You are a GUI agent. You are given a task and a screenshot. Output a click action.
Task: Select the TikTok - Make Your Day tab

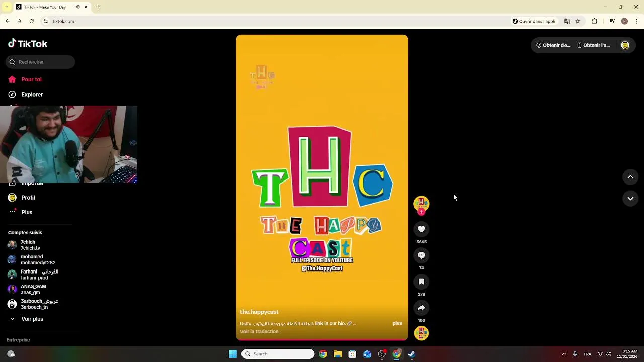[x=51, y=7]
